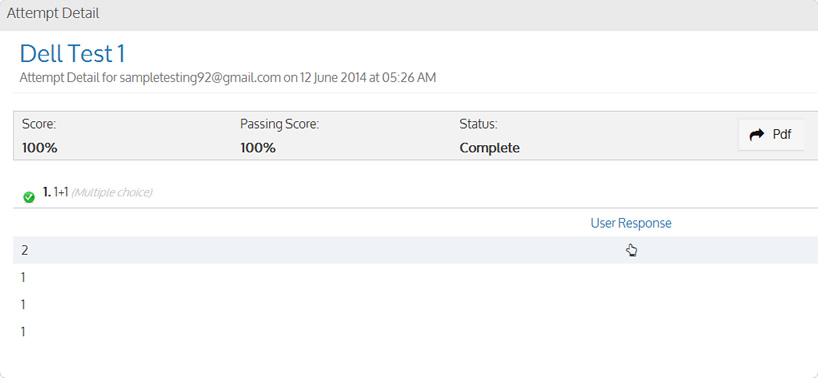
Task: Click question text 1. 1+1
Action: click(56, 192)
